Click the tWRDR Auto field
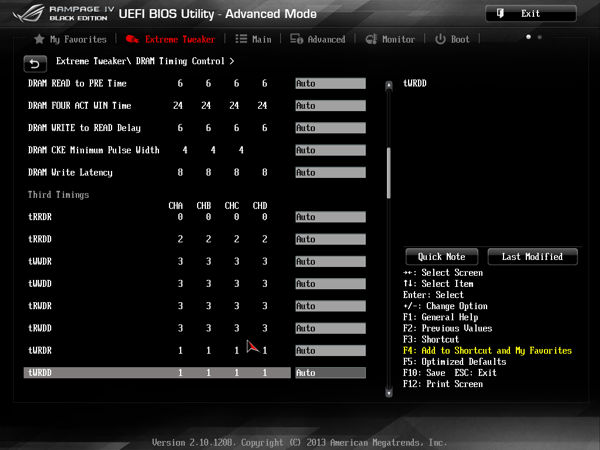The image size is (600, 450). pos(331,351)
